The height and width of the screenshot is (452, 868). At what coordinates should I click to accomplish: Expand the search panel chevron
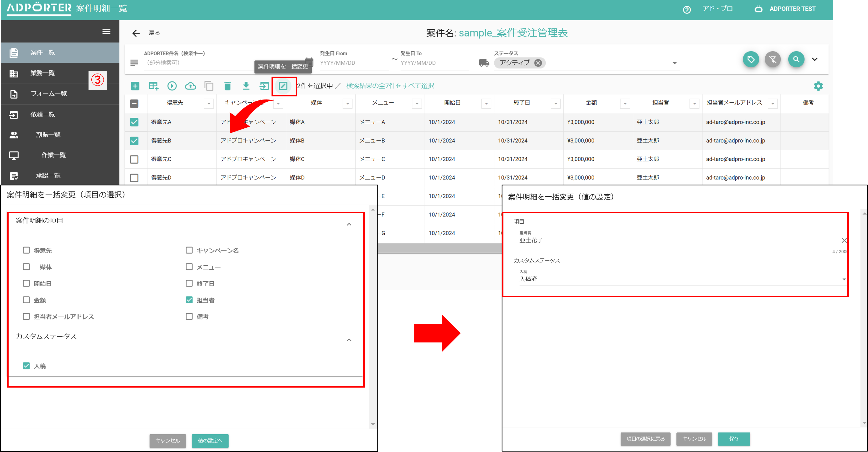point(815,59)
